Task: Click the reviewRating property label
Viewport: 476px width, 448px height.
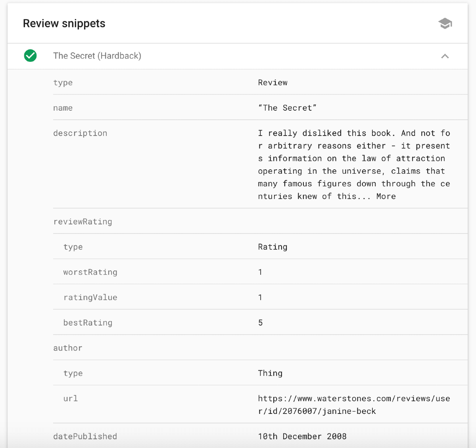Action: pos(83,222)
